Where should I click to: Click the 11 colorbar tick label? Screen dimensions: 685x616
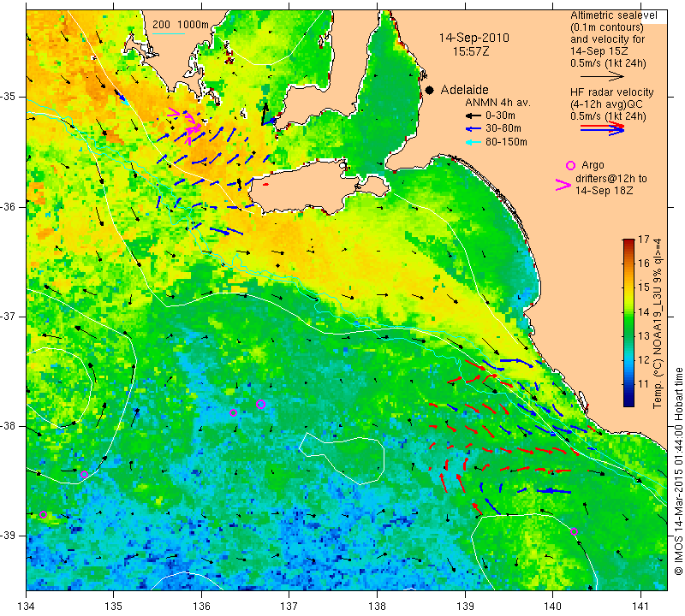click(x=644, y=384)
